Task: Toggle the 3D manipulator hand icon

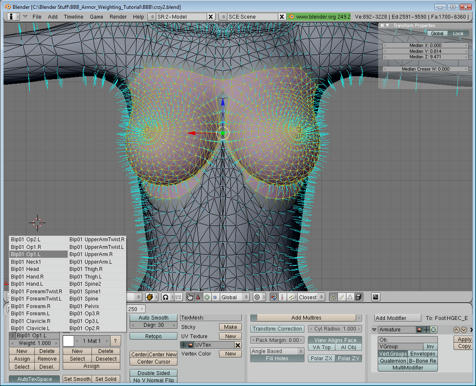Action: [190, 297]
